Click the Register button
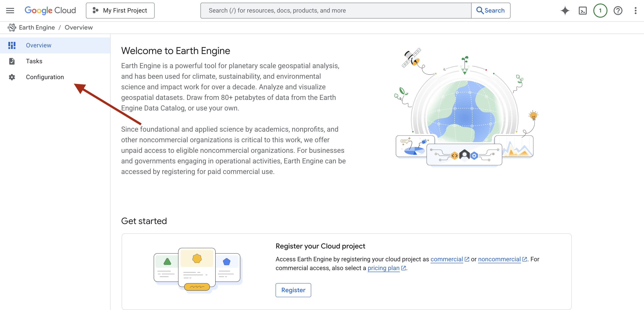 [293, 290]
